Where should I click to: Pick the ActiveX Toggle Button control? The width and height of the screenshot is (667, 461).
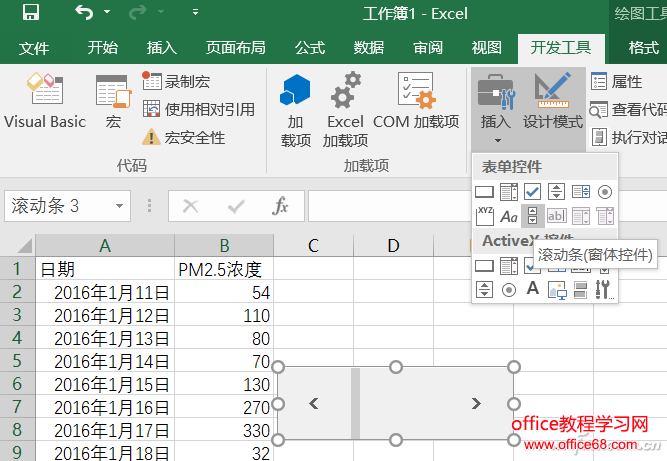(x=581, y=290)
